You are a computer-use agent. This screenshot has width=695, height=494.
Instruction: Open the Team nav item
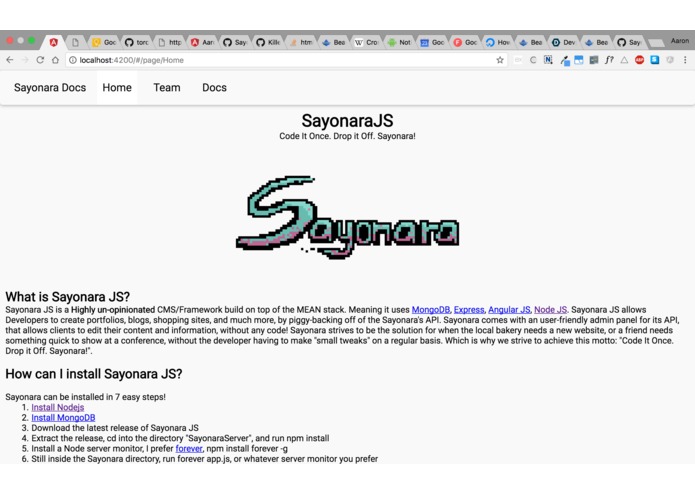tap(167, 88)
